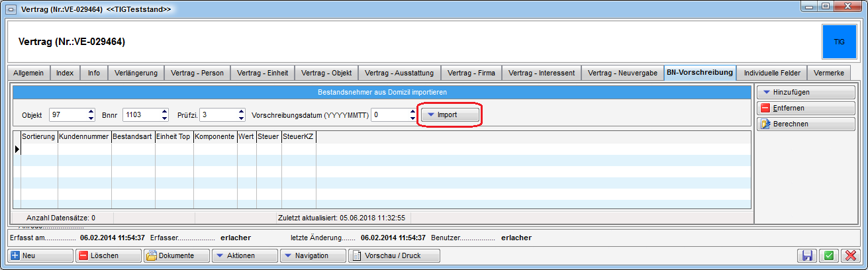
Task: Switch to the Vermerke tab
Action: tap(829, 73)
